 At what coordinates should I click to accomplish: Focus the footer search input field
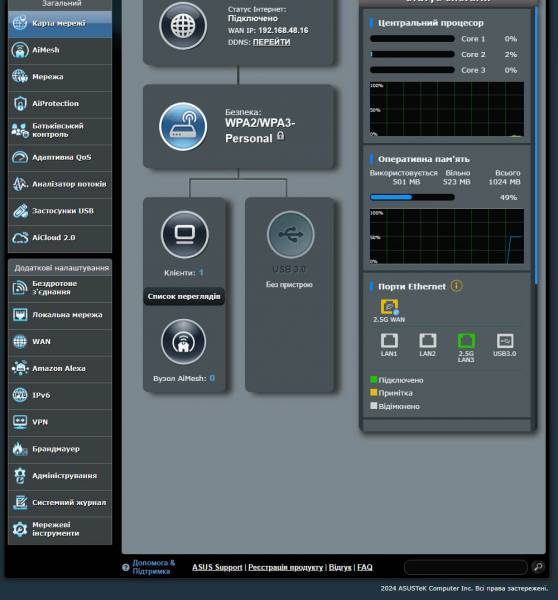(466, 567)
